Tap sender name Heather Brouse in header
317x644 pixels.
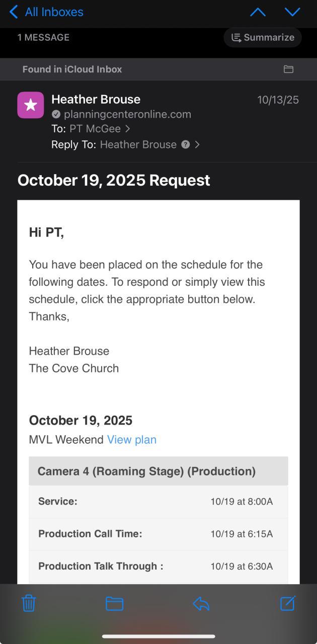click(96, 99)
